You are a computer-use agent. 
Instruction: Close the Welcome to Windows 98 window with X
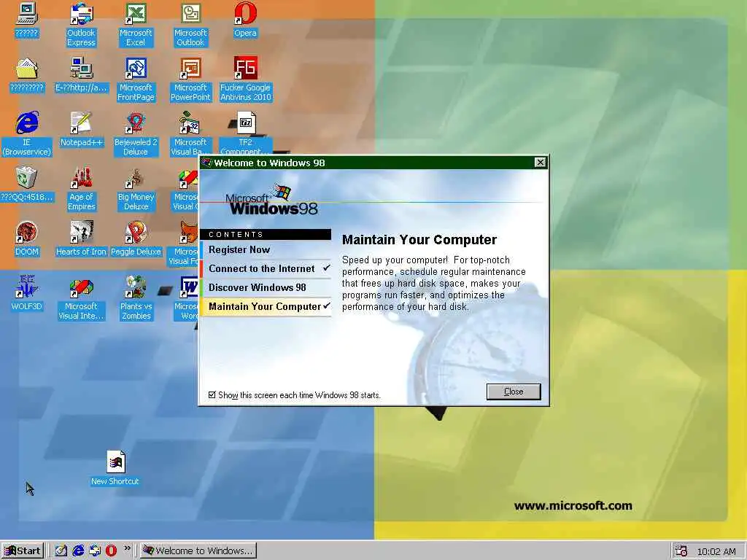(541, 163)
